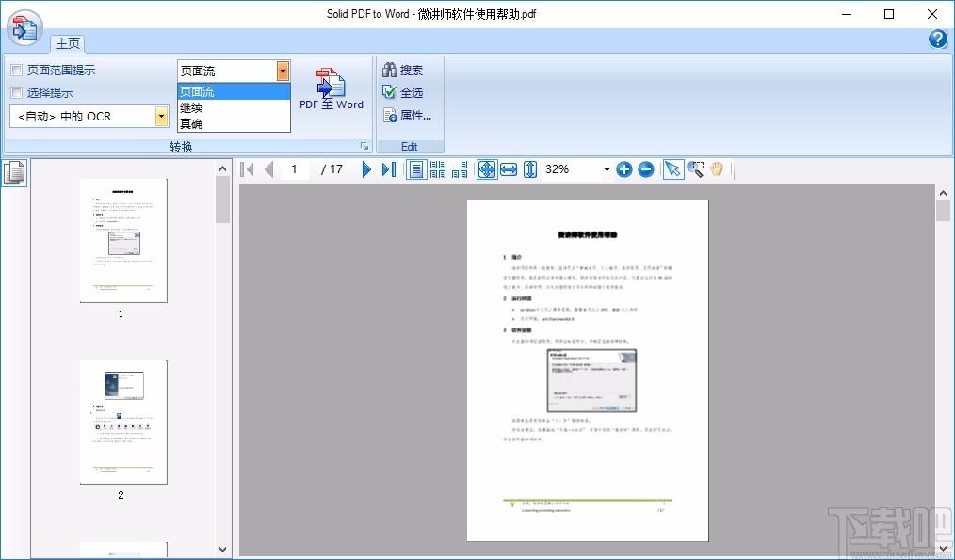Expand the 32% zoom level dropdown

coord(607,169)
